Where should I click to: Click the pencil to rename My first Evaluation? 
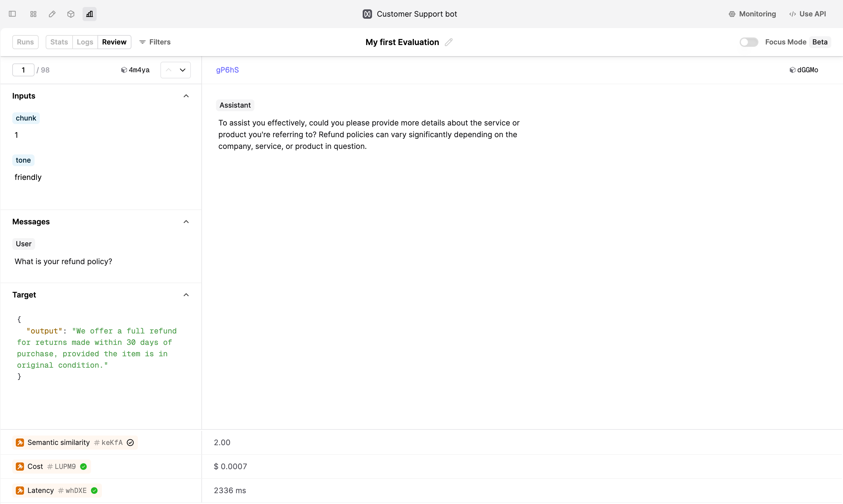tap(448, 42)
